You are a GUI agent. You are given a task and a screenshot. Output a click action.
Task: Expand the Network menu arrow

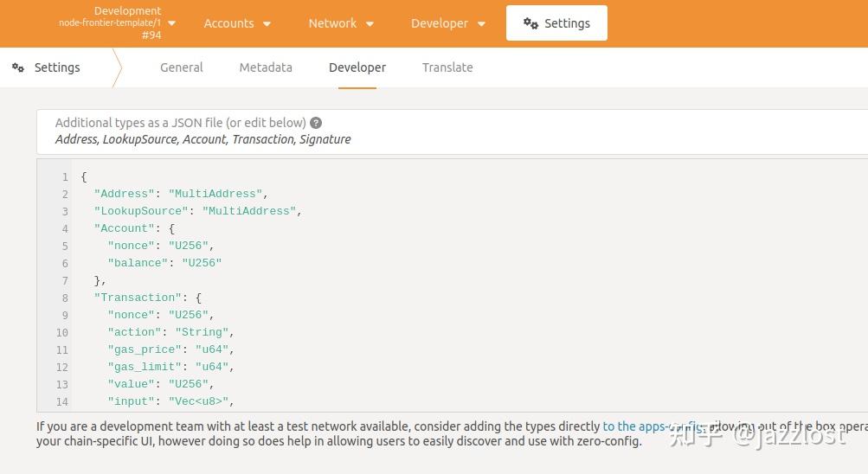pyautogui.click(x=370, y=24)
